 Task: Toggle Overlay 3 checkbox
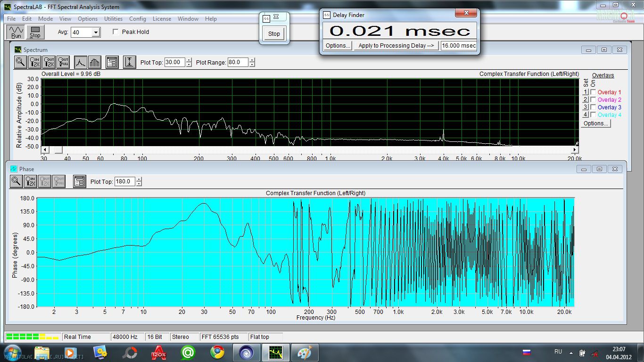point(593,107)
